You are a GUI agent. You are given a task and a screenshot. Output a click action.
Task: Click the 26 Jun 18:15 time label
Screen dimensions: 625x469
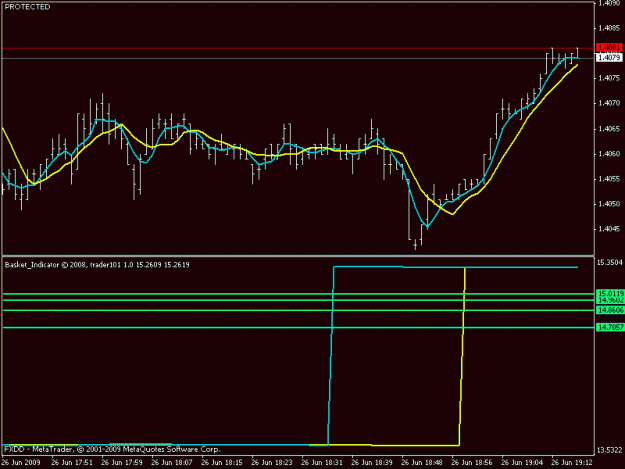pyautogui.click(x=222, y=463)
